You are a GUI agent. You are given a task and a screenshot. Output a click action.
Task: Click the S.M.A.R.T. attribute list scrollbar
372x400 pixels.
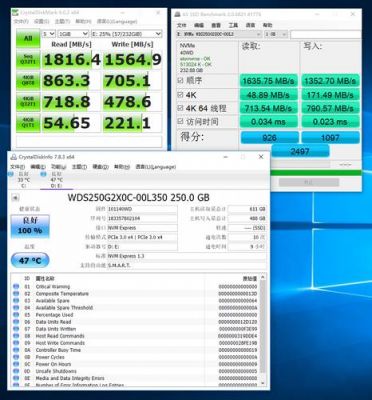pyautogui.click(x=263, y=330)
